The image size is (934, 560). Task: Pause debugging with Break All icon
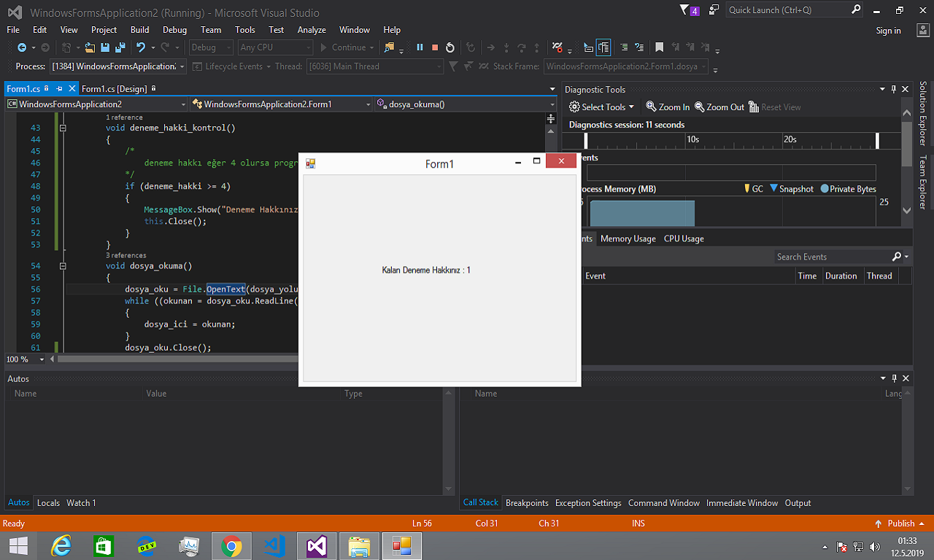coord(420,47)
